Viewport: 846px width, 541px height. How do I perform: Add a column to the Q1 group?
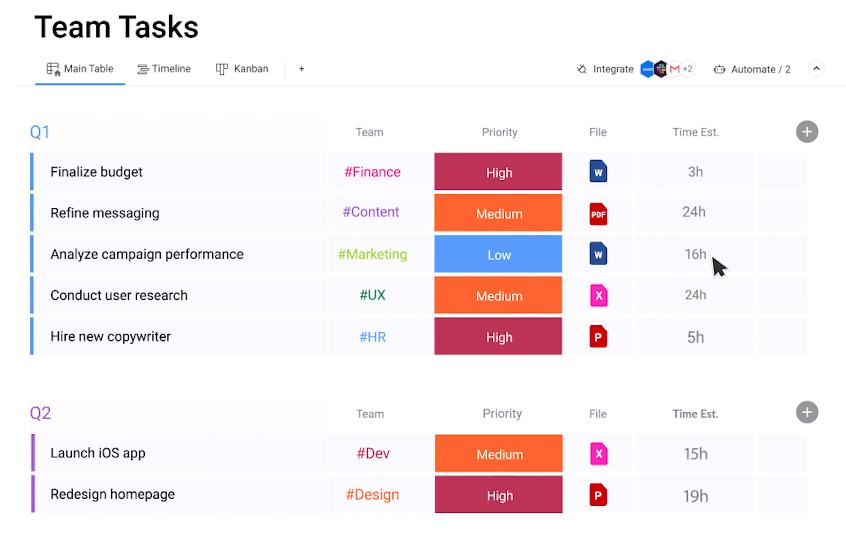click(807, 132)
